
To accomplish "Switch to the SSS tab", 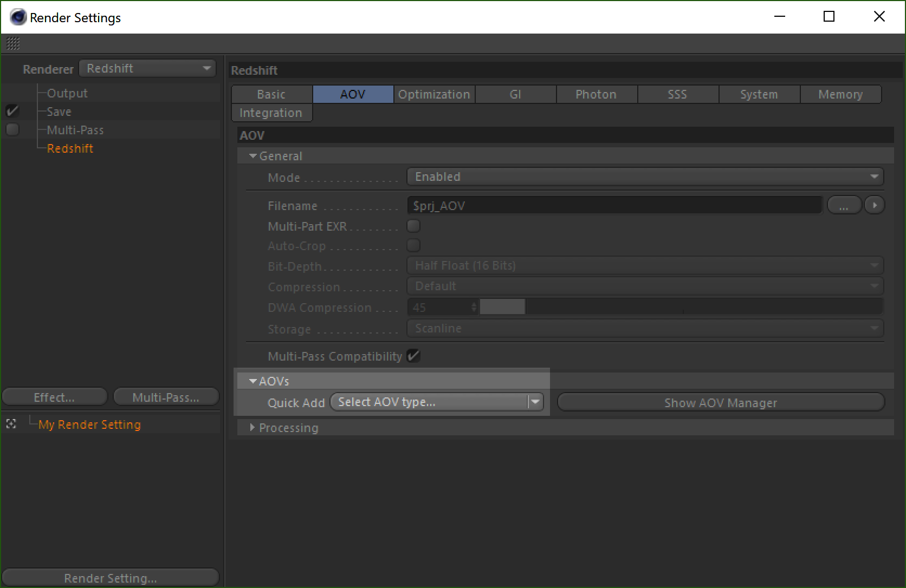I will click(678, 94).
